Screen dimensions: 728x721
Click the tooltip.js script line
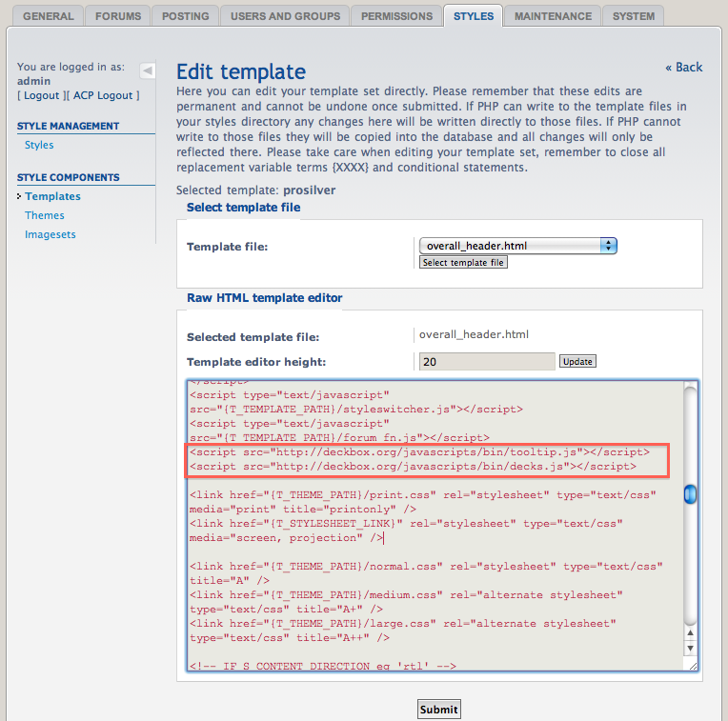[x=419, y=451]
